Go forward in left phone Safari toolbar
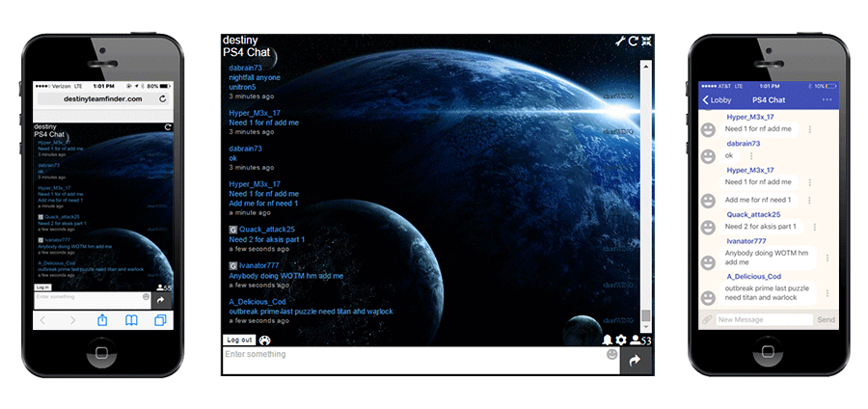The height and width of the screenshot is (409, 868). click(72, 320)
